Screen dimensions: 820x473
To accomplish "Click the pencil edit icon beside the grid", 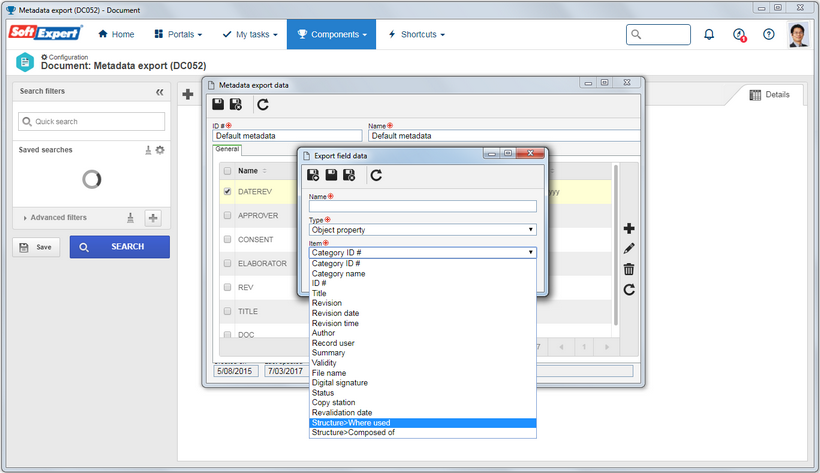I will click(629, 249).
